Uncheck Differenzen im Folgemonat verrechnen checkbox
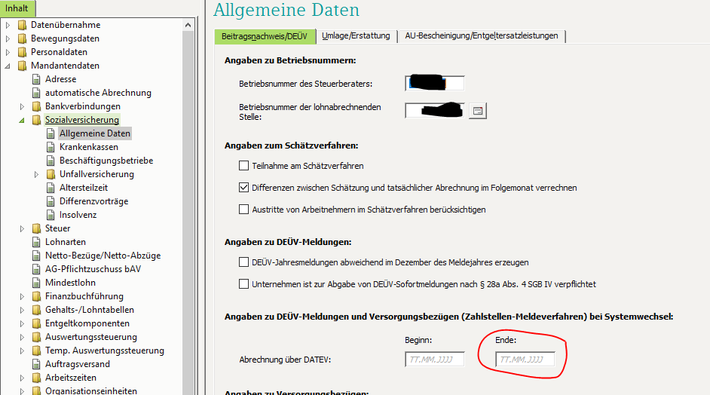Viewport: 710px width, 395px height. (x=244, y=188)
